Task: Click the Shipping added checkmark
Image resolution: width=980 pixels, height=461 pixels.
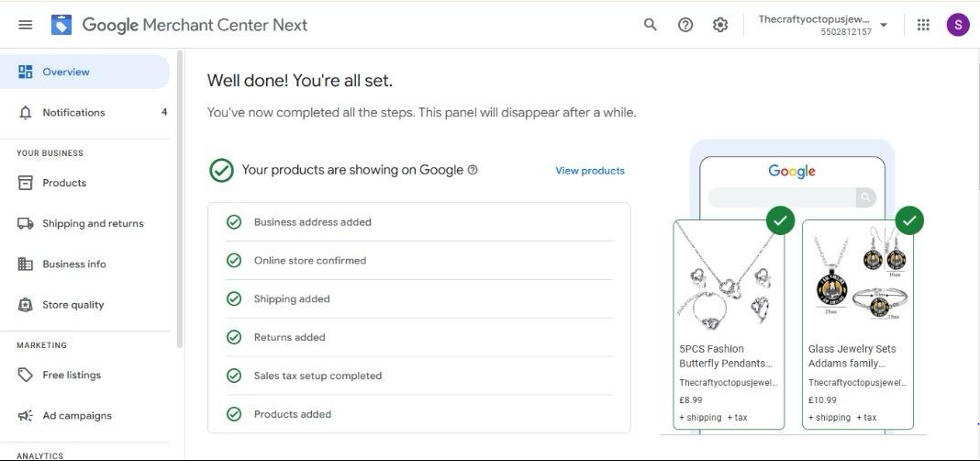Action: coord(234,299)
